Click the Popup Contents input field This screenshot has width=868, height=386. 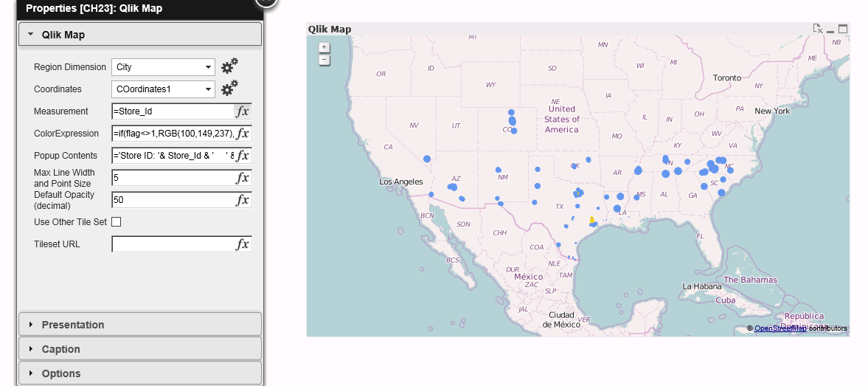pos(173,156)
